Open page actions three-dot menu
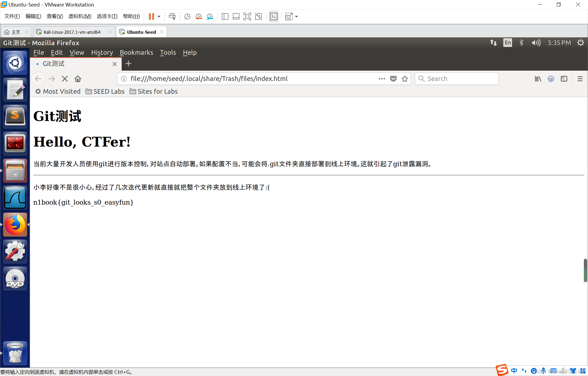The width and height of the screenshot is (588, 376). [x=382, y=79]
